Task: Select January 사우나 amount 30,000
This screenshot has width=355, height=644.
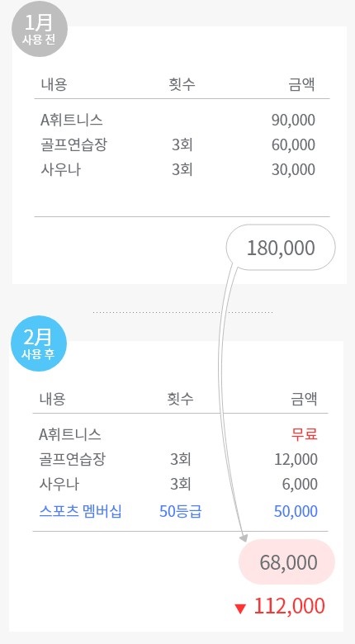Action: click(x=293, y=169)
